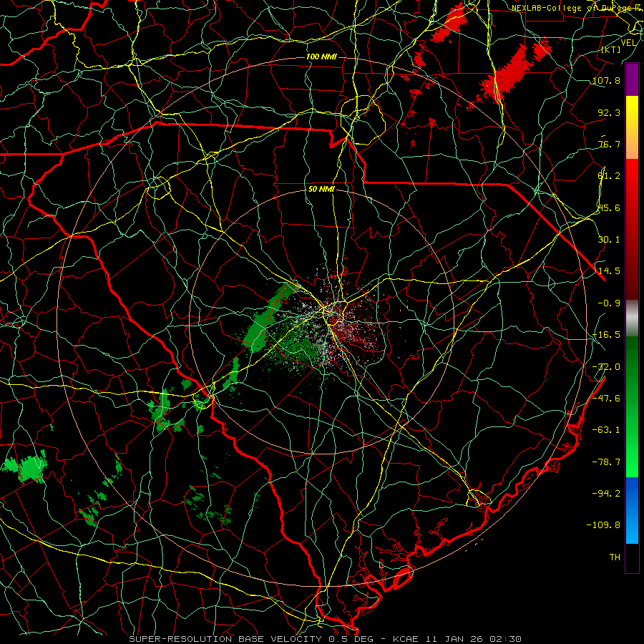Click the -94.2 legend value
This screenshot has height=644, width=644.
(606, 494)
